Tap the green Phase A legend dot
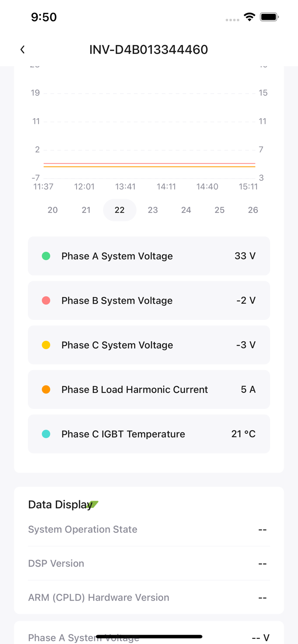Viewport: 298px width, 644px height. click(x=46, y=256)
